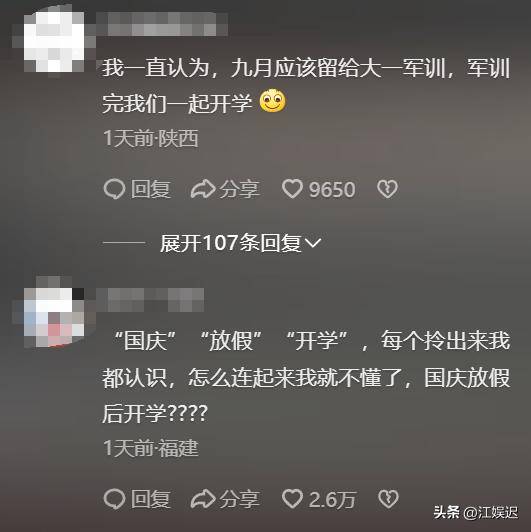Click the 头条 @江娱迟 watermark
The image size is (531, 532).
476,512
